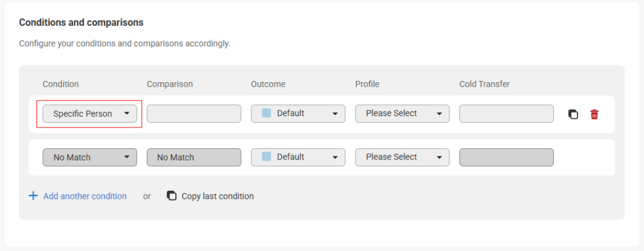Duplicate the Specific Person condition row
644x251 pixels.
(x=573, y=114)
